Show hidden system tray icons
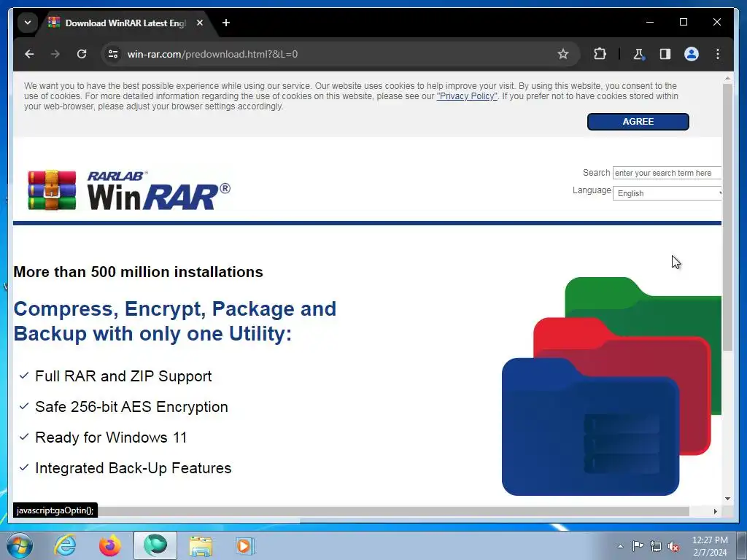The image size is (747, 560). coord(620,546)
